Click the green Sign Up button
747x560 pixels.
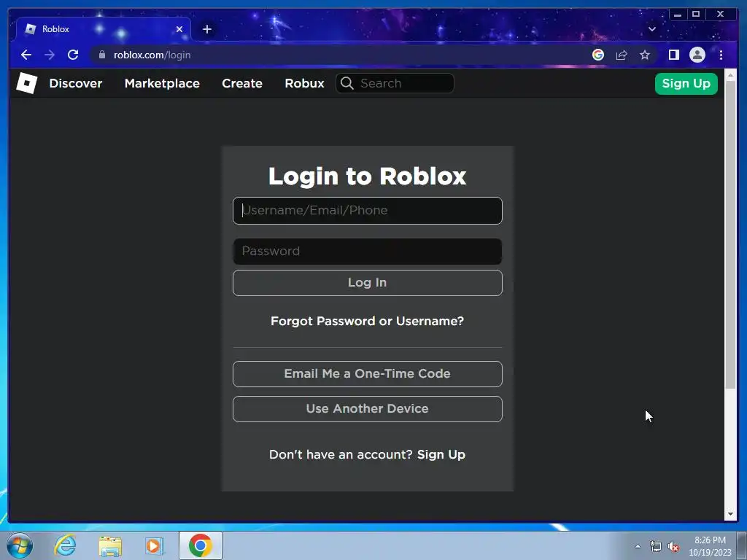point(686,83)
